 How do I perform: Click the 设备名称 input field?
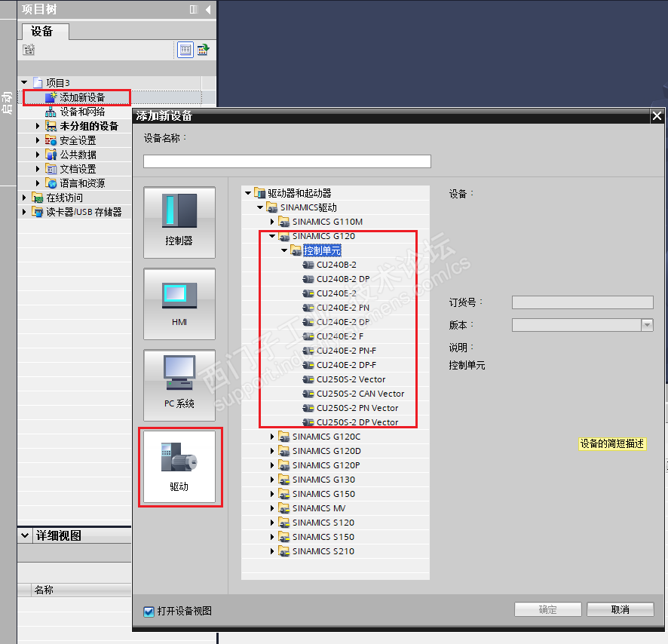[x=287, y=161]
